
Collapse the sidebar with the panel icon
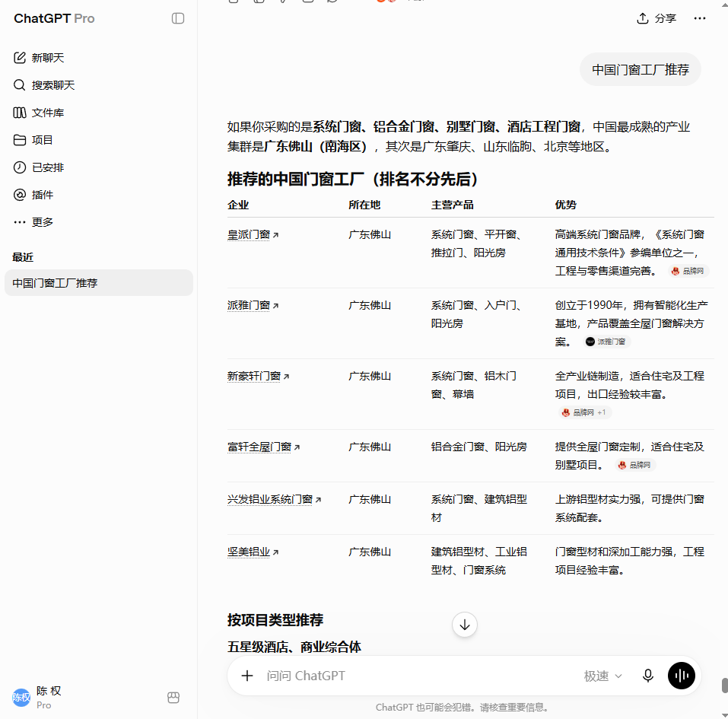pyautogui.click(x=178, y=18)
